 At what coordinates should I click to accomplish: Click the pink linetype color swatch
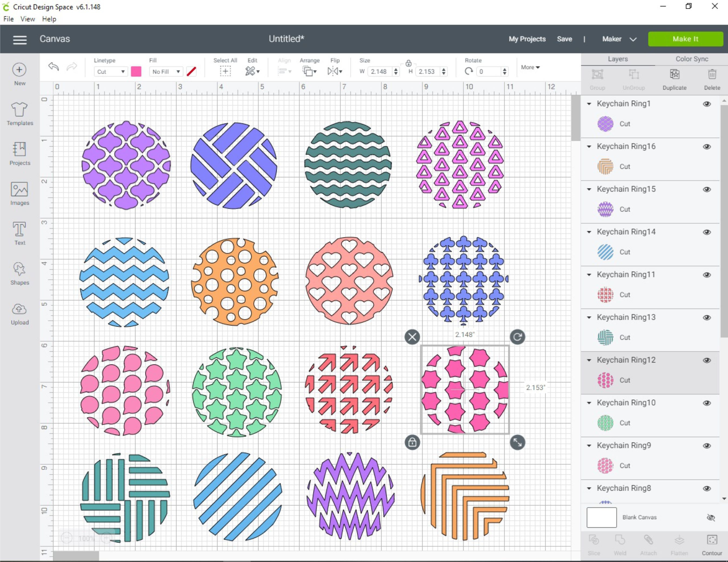coord(136,71)
